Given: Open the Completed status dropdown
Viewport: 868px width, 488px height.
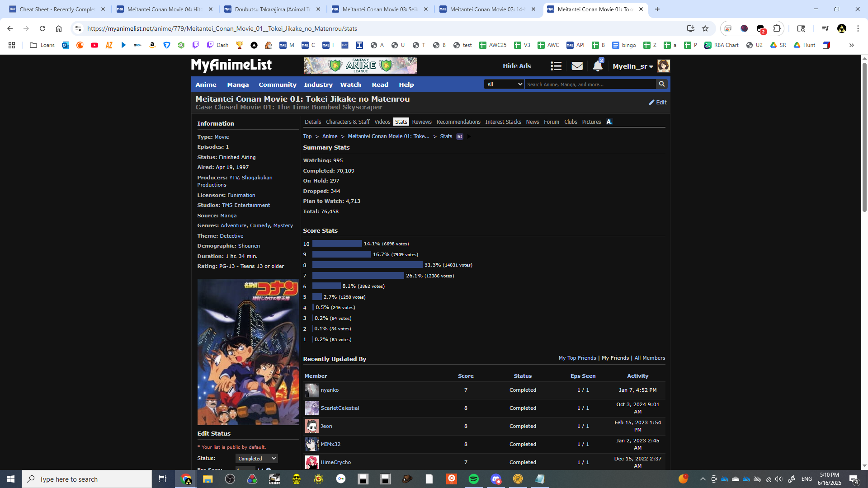Looking at the screenshot, I should click(x=256, y=458).
